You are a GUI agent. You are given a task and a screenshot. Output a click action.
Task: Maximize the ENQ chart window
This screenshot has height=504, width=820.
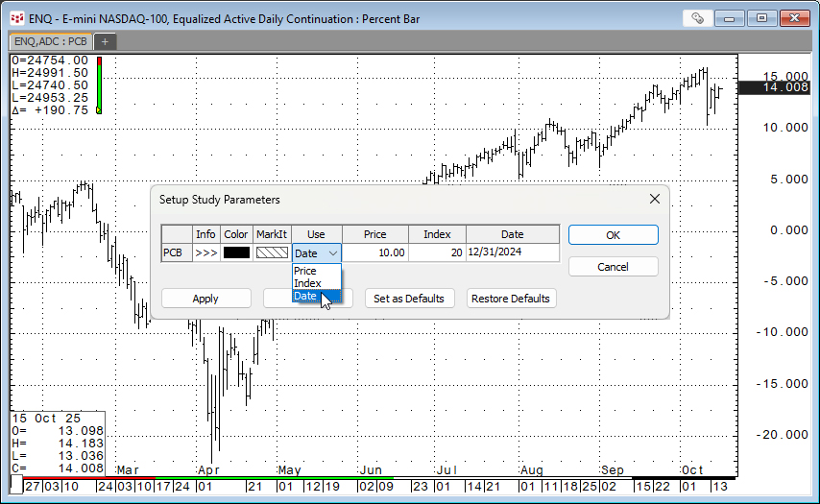tap(762, 17)
